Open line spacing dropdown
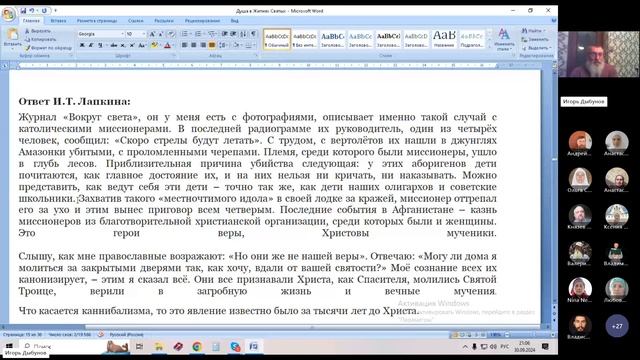This screenshot has height=360, width=640. click(223, 45)
